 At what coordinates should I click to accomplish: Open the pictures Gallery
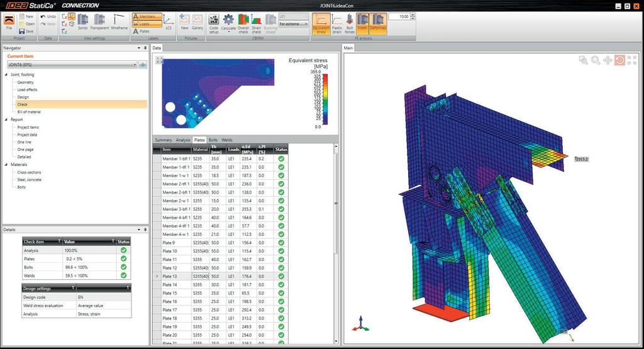(x=197, y=22)
